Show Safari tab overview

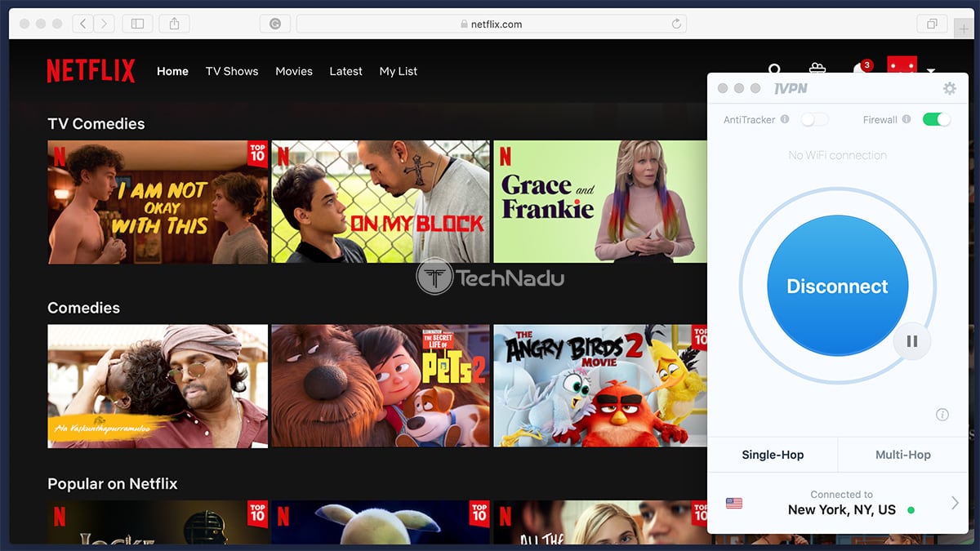pos(932,24)
